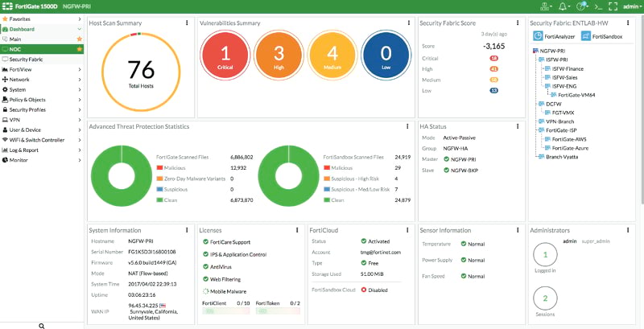
Task: Select FortiGate-VM64 in fabric tree
Action: tap(573, 95)
